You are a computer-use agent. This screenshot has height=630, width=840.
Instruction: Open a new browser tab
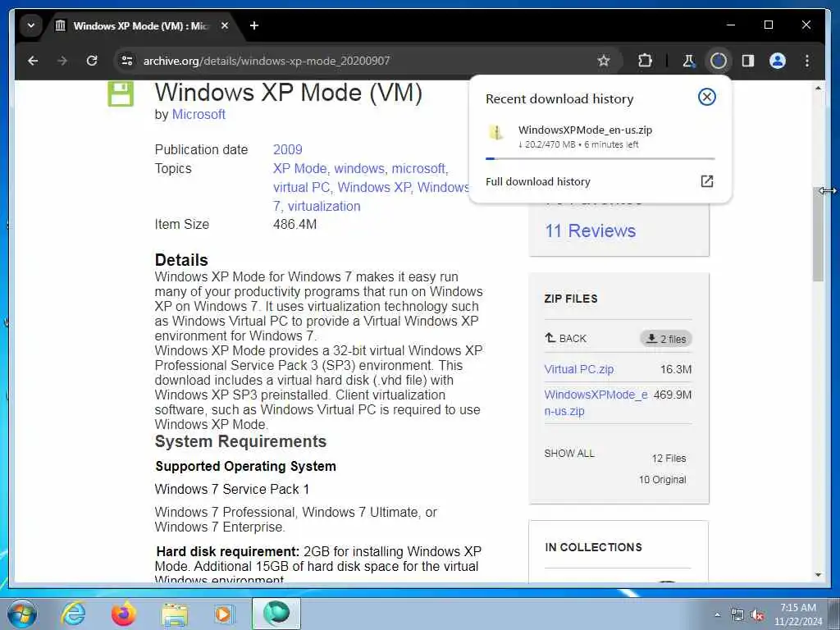[254, 25]
